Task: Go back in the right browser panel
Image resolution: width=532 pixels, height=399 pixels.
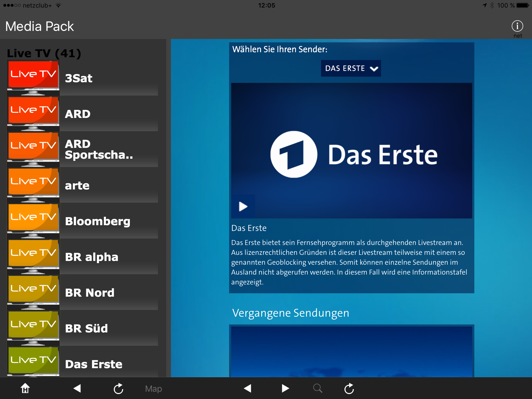Action: pos(248,388)
